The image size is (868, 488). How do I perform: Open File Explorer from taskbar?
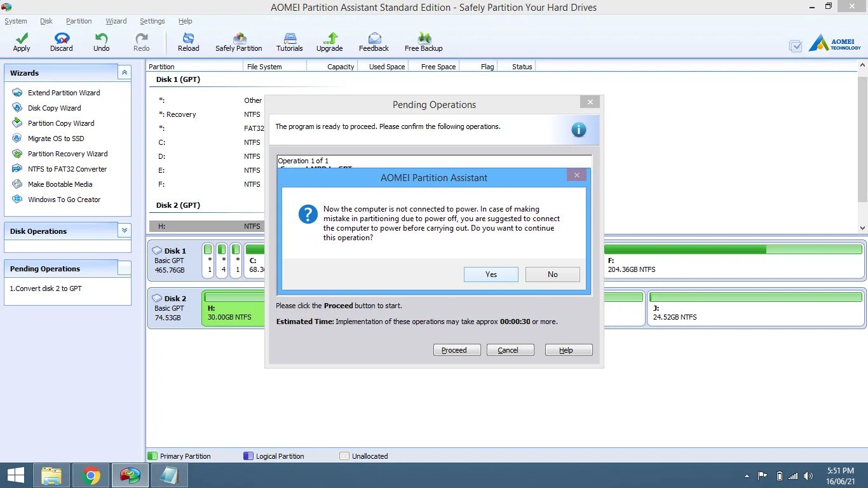click(51, 475)
